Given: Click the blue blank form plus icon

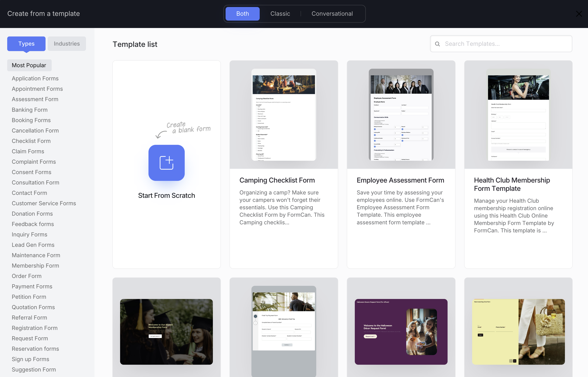Looking at the screenshot, I should click(166, 163).
